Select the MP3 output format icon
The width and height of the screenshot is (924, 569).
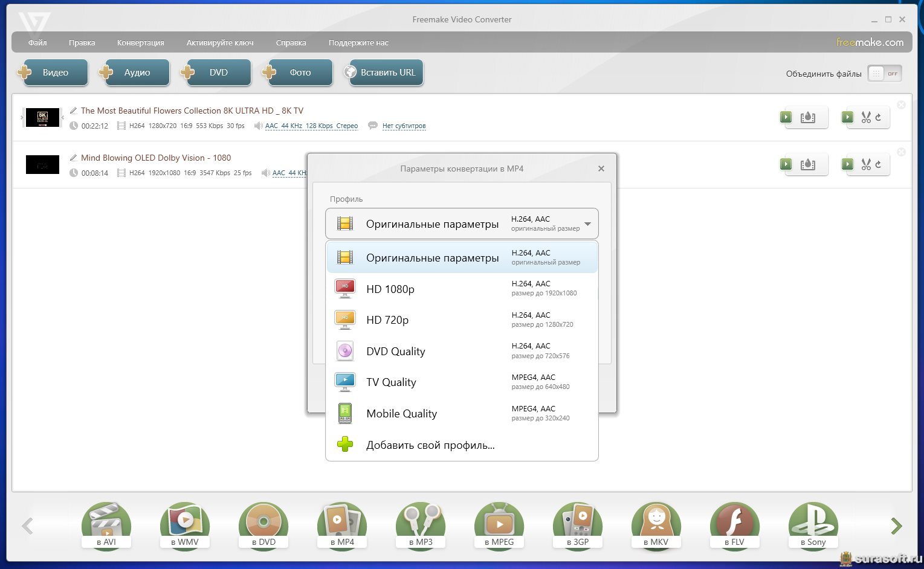[421, 524]
